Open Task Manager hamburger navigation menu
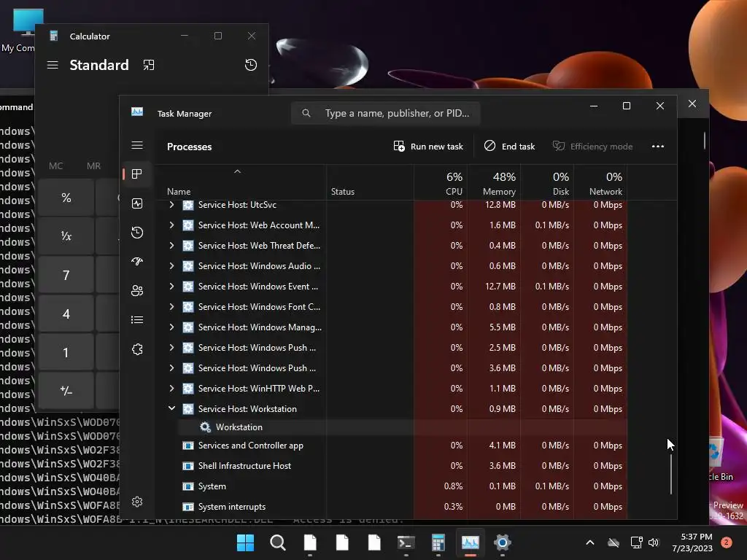This screenshot has height=560, width=747. 137,145
